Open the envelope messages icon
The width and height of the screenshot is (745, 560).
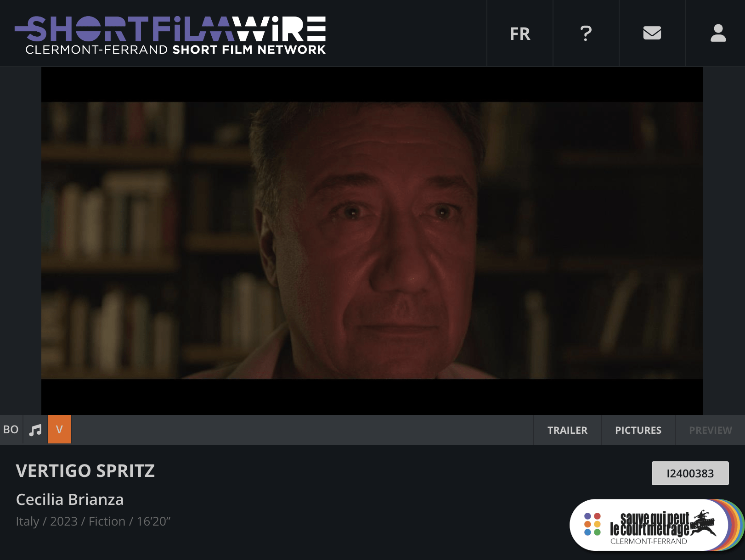click(x=652, y=33)
